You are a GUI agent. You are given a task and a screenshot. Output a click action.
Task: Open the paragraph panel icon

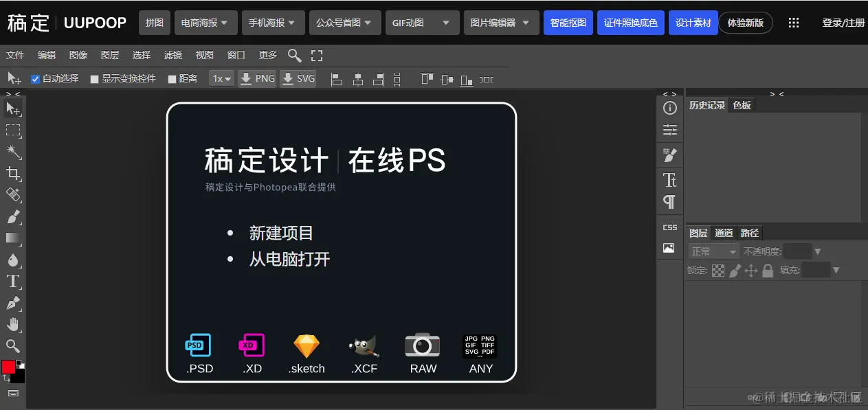pyautogui.click(x=669, y=202)
